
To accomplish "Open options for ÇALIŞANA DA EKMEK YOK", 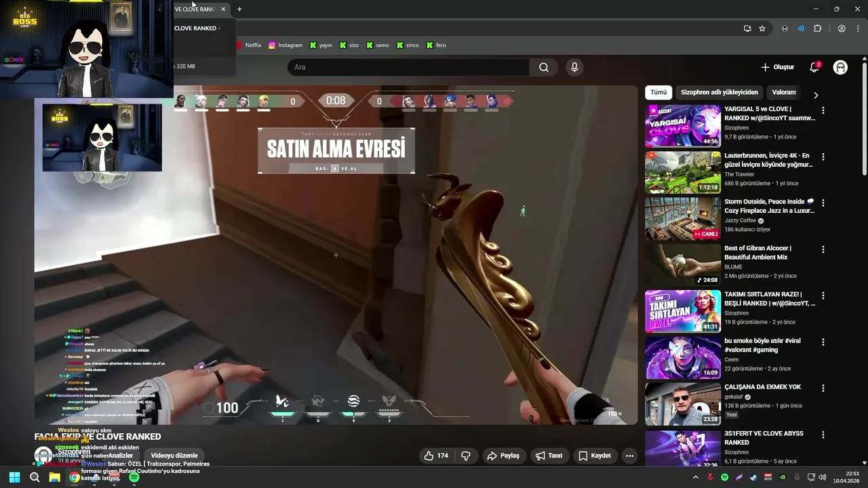I will click(823, 388).
